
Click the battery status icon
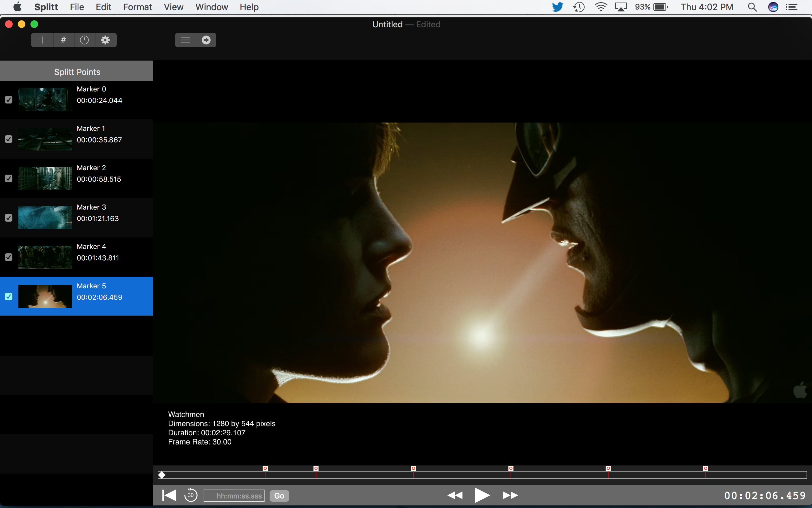(661, 7)
